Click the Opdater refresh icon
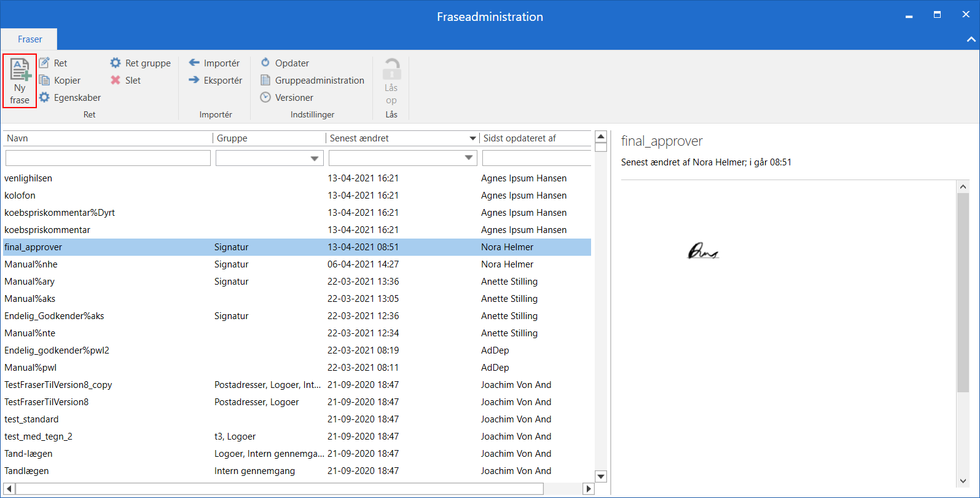 (x=265, y=63)
